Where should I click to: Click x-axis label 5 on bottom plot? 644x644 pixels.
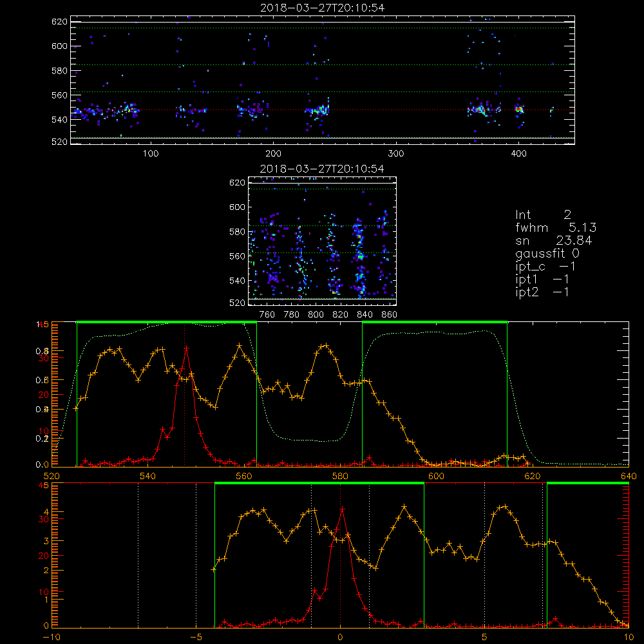(x=484, y=638)
